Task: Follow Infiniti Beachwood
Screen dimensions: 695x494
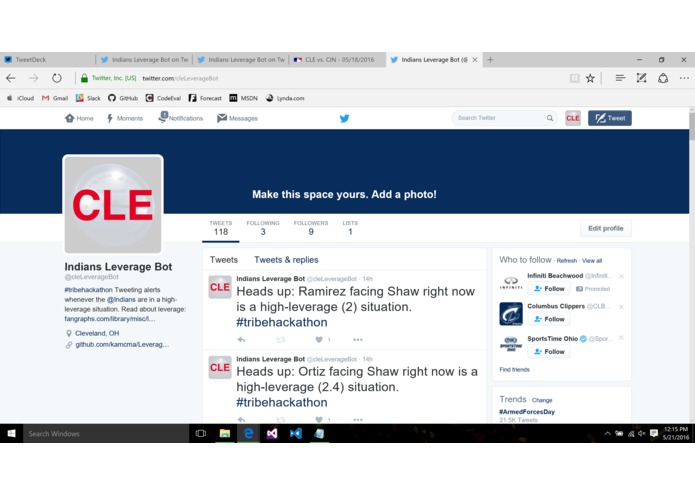Action: 549,289
